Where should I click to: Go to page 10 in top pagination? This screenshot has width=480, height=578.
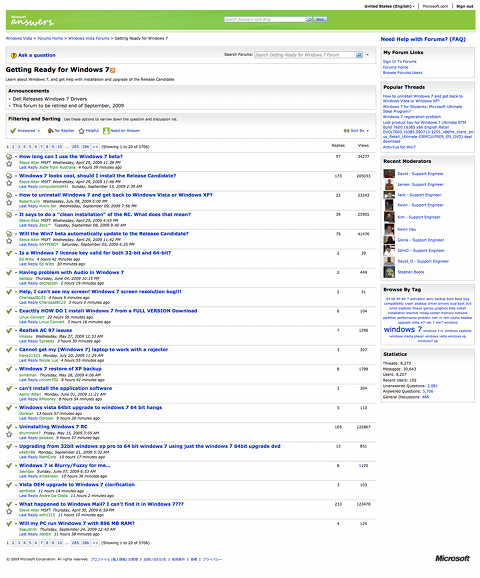[59, 147]
